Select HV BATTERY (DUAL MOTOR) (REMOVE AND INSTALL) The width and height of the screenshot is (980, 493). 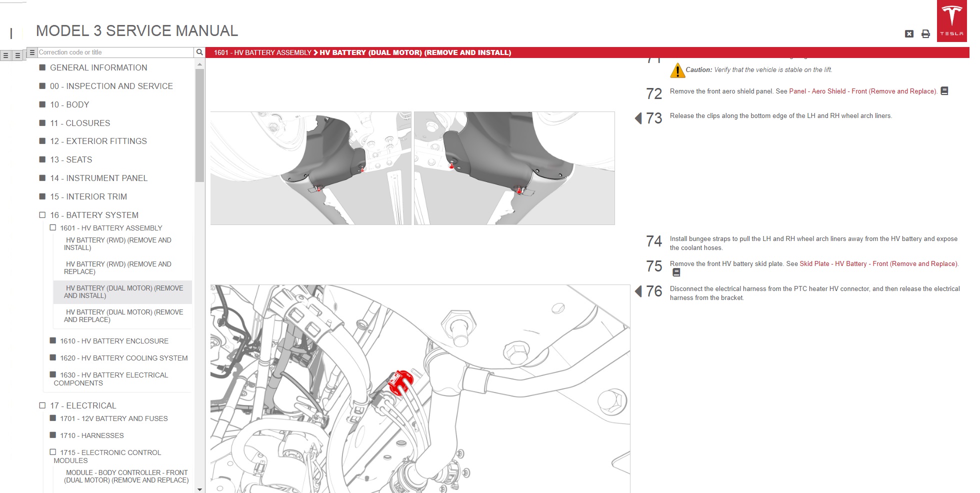pos(123,292)
